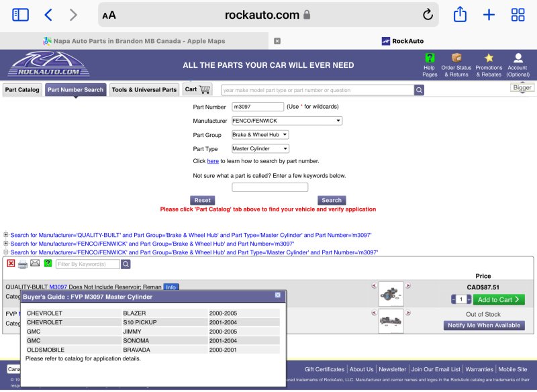Open the Part Type dropdown

pyautogui.click(x=260, y=149)
